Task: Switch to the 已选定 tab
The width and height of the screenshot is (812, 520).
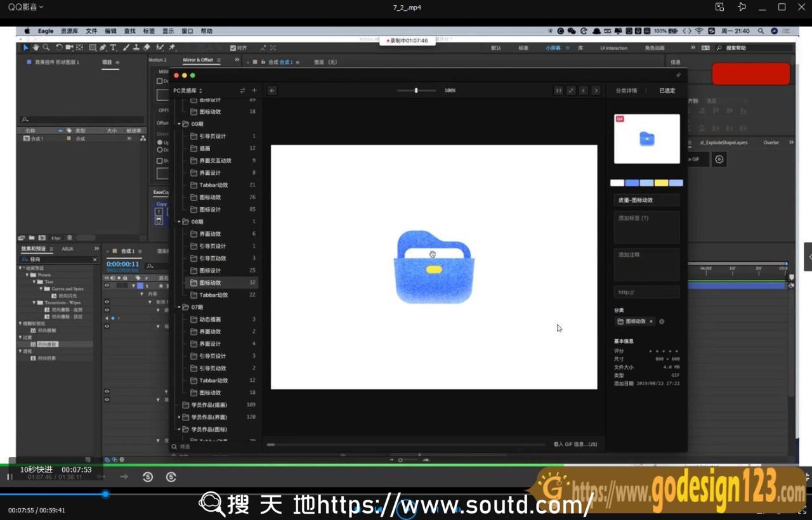Action: pos(667,91)
